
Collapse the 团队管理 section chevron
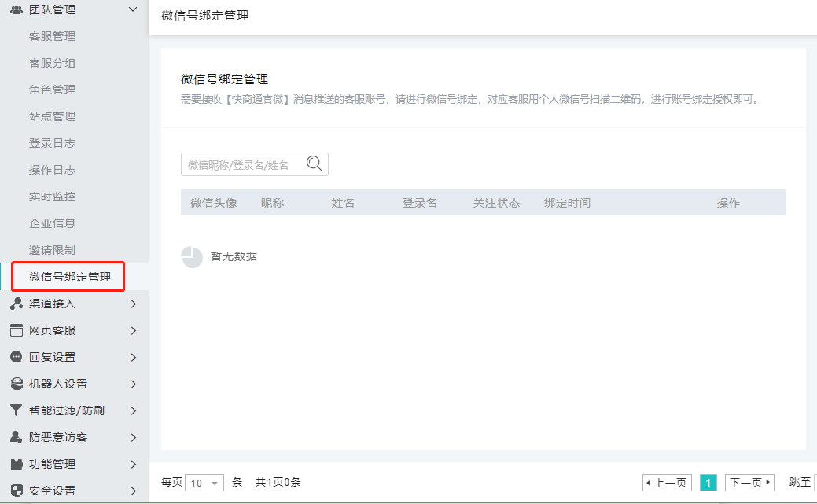(x=133, y=9)
